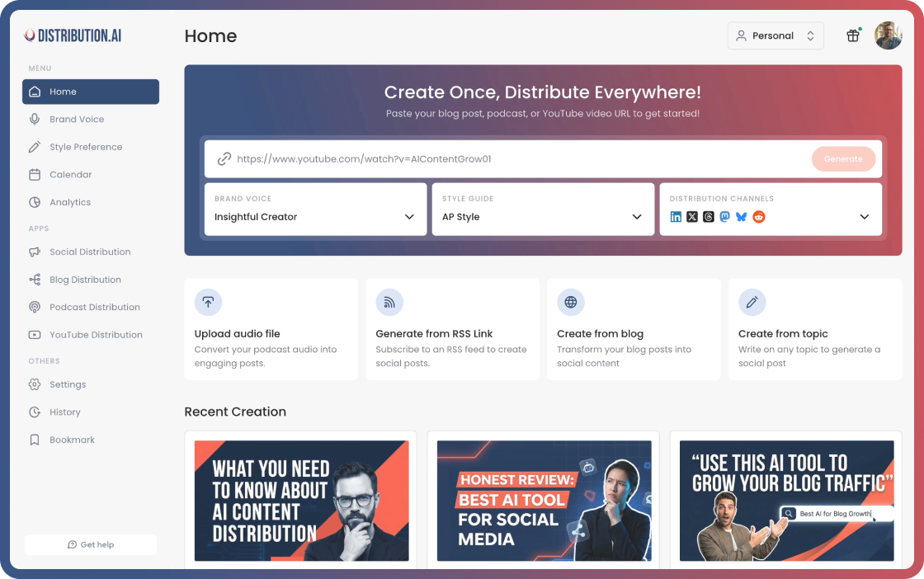This screenshot has width=924, height=579.
Task: Click the YouTube Distribution play icon
Action: [35, 335]
